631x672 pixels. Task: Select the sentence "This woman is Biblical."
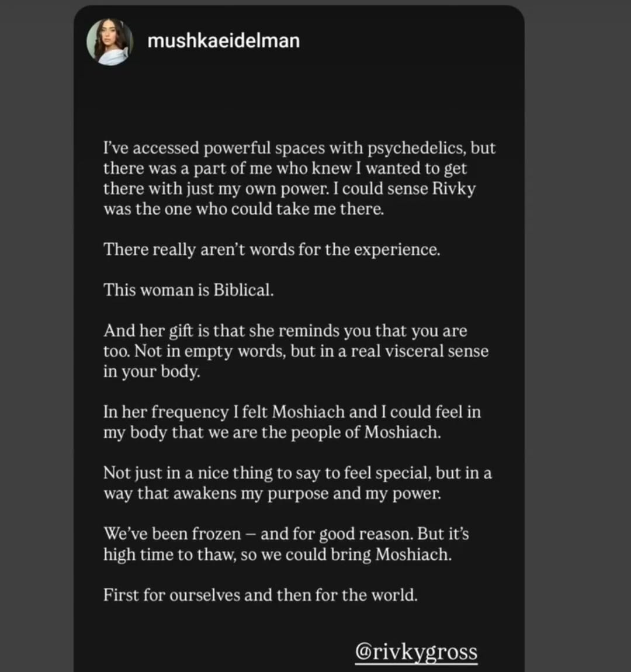pyautogui.click(x=189, y=290)
